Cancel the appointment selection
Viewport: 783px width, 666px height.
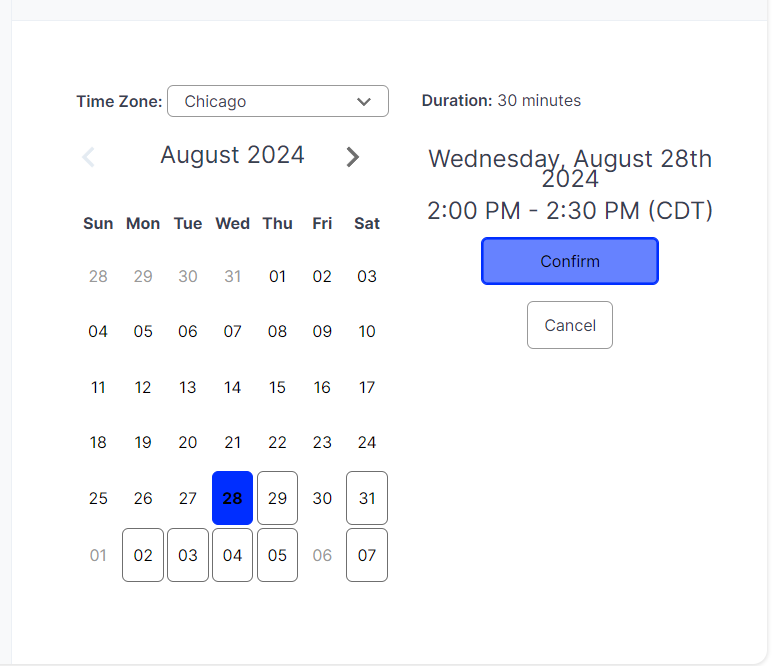coord(570,325)
